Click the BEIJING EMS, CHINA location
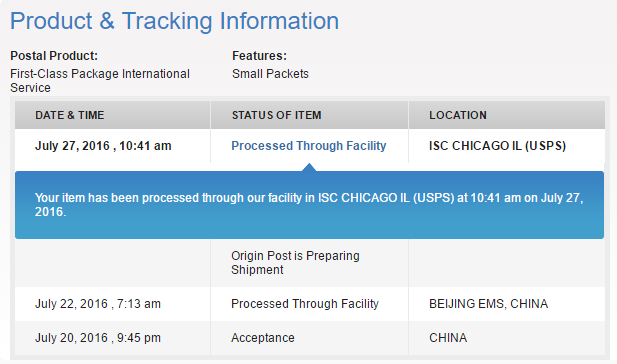The width and height of the screenshot is (617, 364). tap(488, 304)
